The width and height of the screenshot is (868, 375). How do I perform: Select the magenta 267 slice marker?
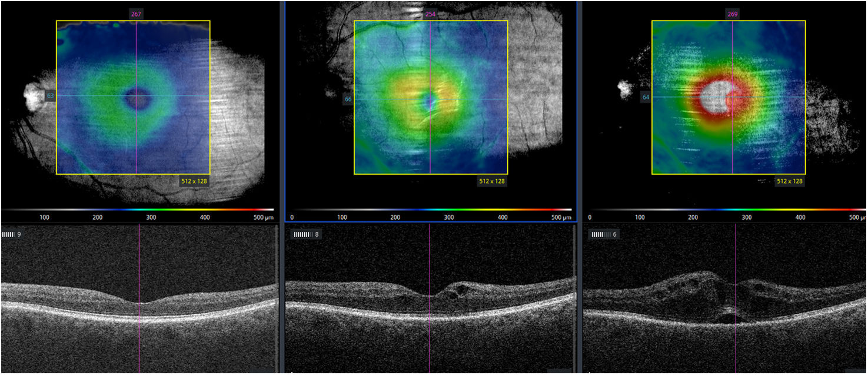coord(137,14)
